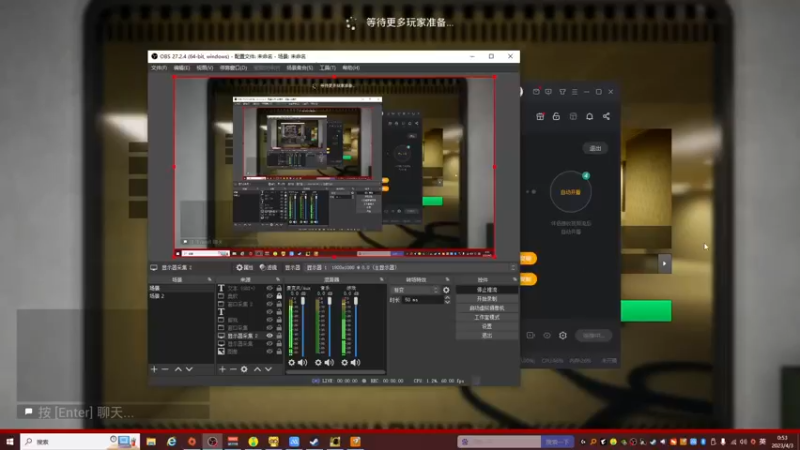Move source up in Sources panel

coord(257,369)
